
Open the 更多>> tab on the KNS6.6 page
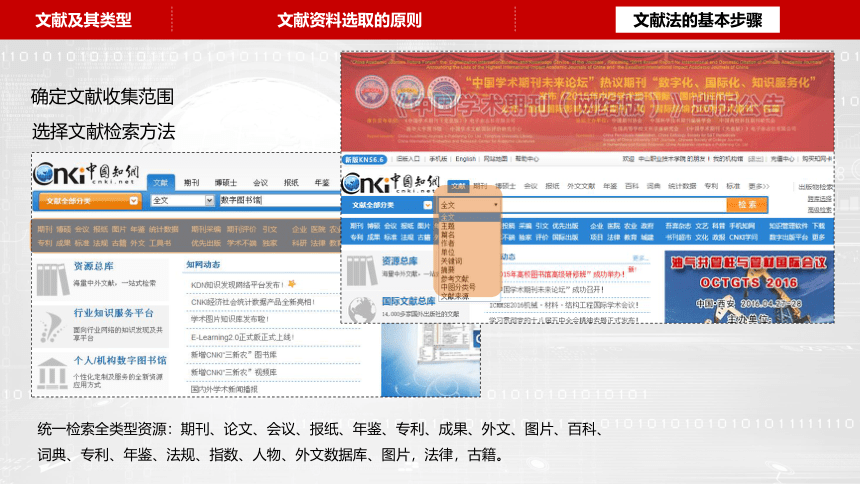pyautogui.click(x=759, y=186)
